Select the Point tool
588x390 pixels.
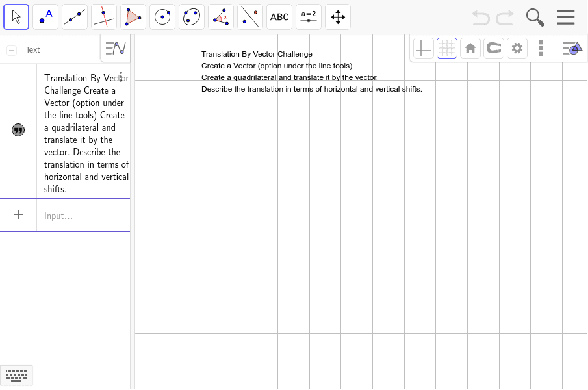click(x=45, y=17)
